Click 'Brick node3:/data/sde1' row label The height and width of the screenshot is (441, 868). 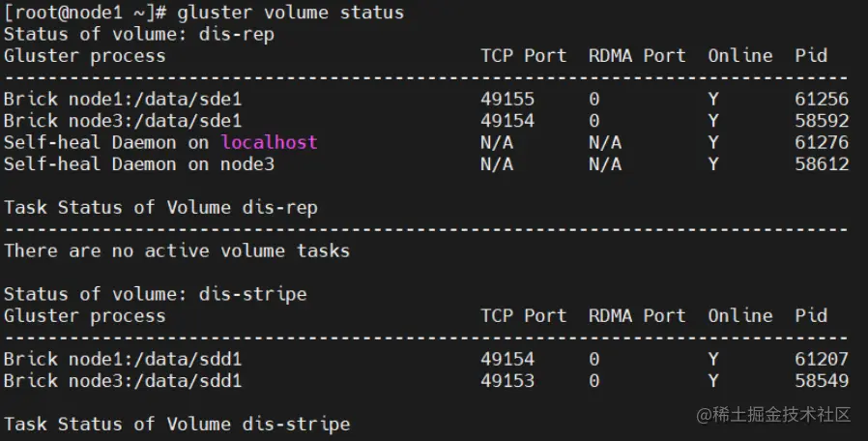click(x=123, y=121)
